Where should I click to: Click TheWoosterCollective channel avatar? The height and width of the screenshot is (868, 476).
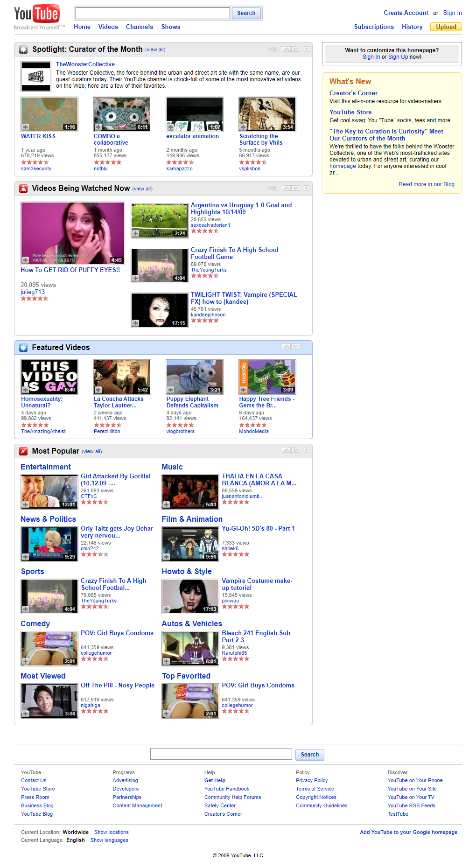[36, 77]
